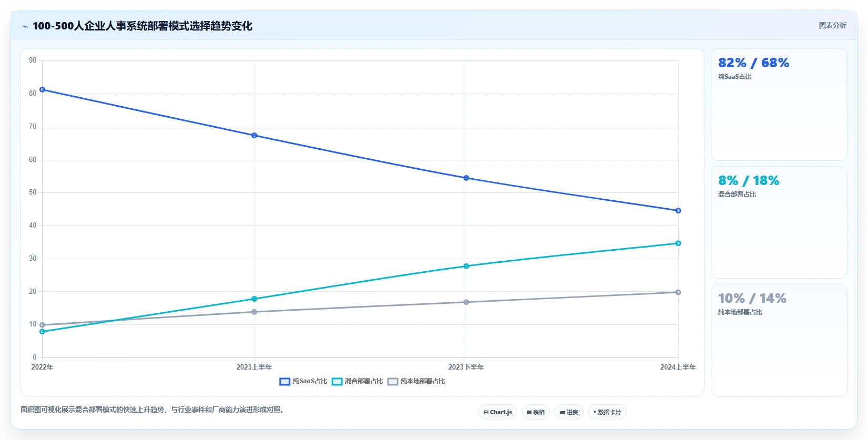
Task: Open the 10% / 14% stat card
Action: 779,341
